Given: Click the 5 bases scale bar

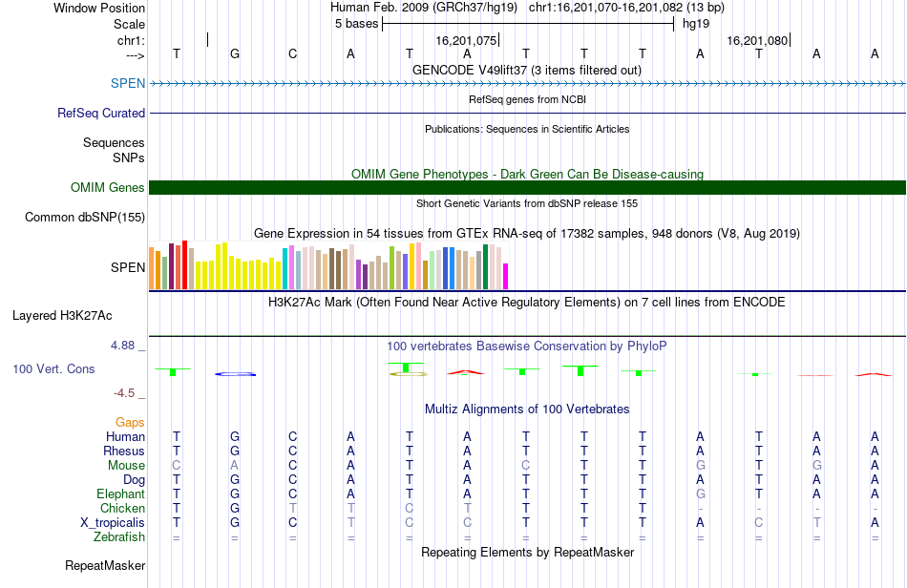Looking at the screenshot, I should (528, 24).
